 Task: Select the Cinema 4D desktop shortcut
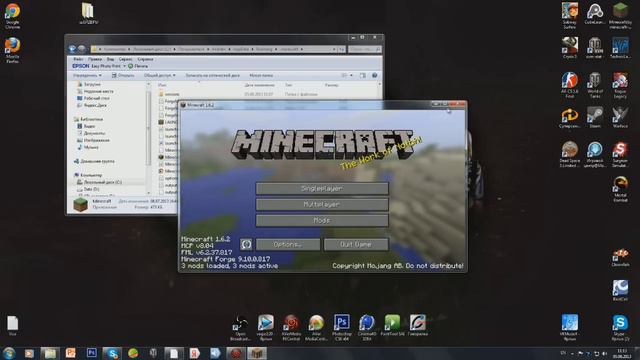(367, 327)
